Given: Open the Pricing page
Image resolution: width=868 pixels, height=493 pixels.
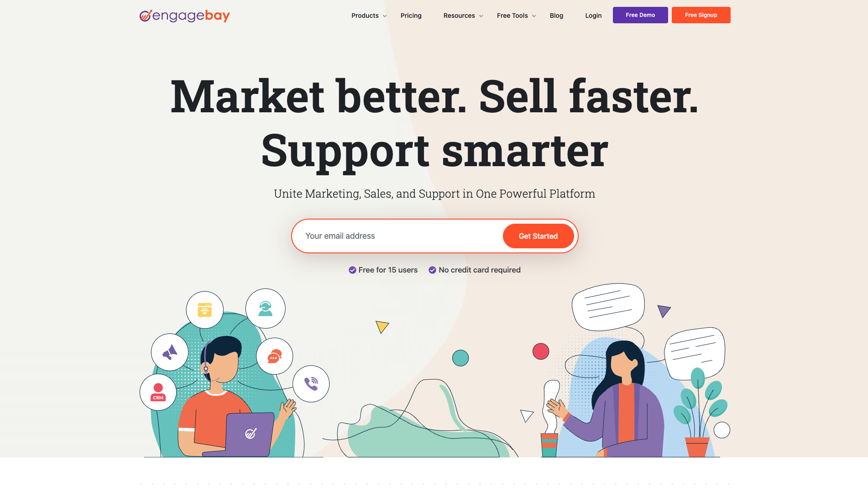Looking at the screenshot, I should [x=411, y=16].
